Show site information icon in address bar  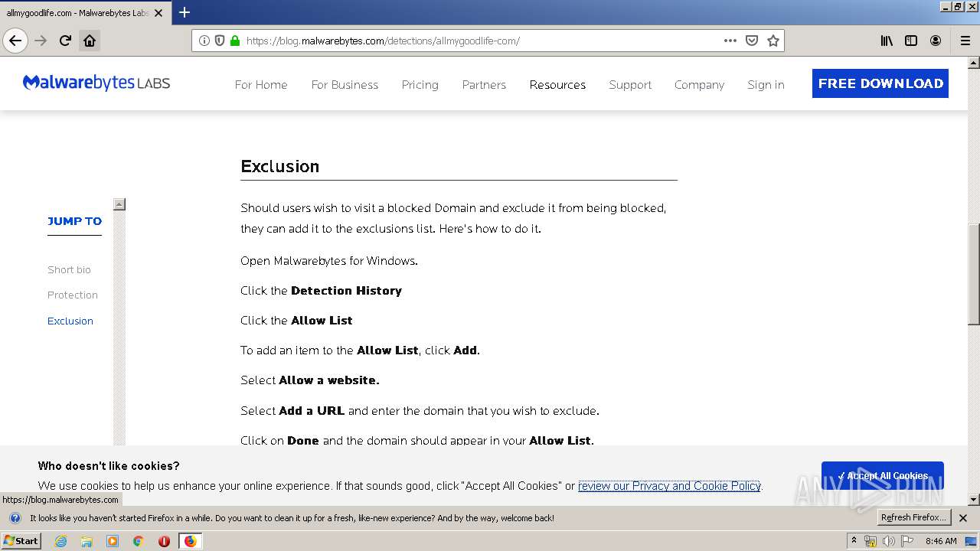click(204, 41)
